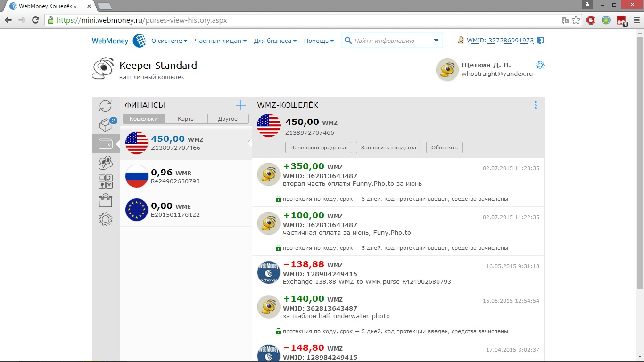Reload the page in the browser

pos(35,20)
